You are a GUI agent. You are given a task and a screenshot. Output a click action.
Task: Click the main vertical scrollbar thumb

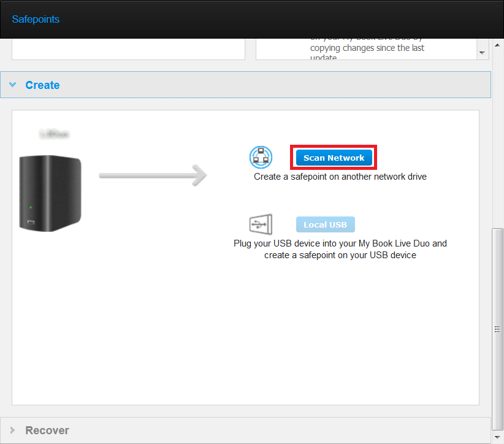point(498,329)
